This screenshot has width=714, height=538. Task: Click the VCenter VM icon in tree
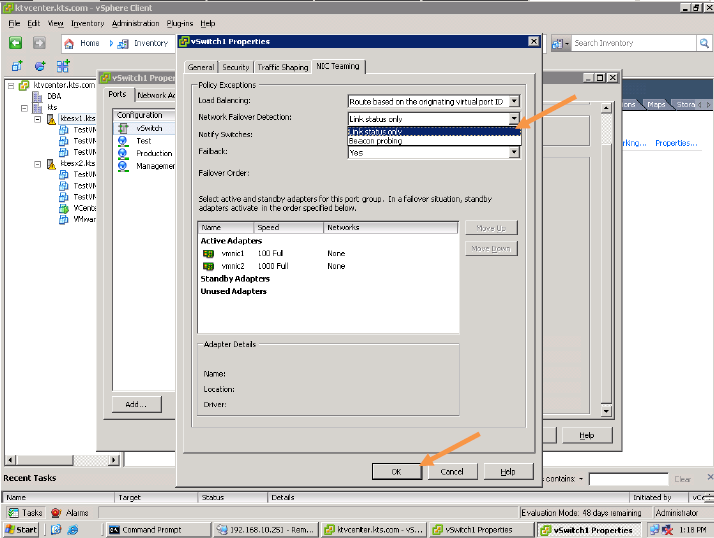click(64, 209)
